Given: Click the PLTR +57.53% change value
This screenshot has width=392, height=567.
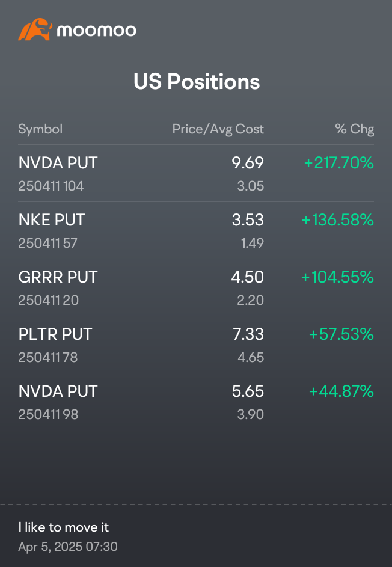Looking at the screenshot, I should (341, 334).
